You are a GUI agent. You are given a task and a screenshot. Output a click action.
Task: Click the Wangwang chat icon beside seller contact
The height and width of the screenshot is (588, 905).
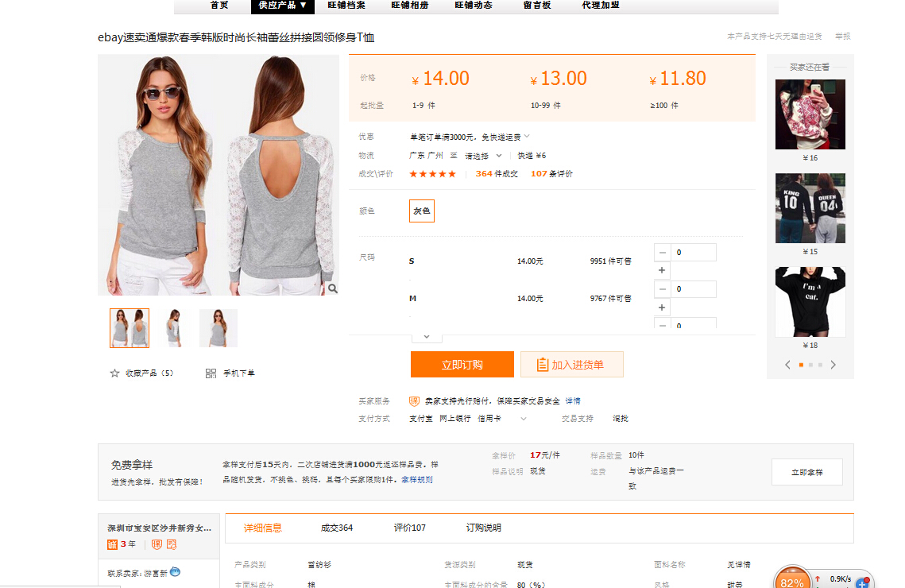[175, 572]
